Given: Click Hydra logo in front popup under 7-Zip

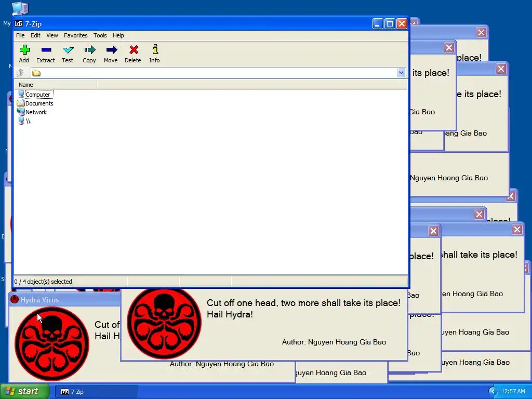Looking at the screenshot, I should pyautogui.click(x=164, y=323).
